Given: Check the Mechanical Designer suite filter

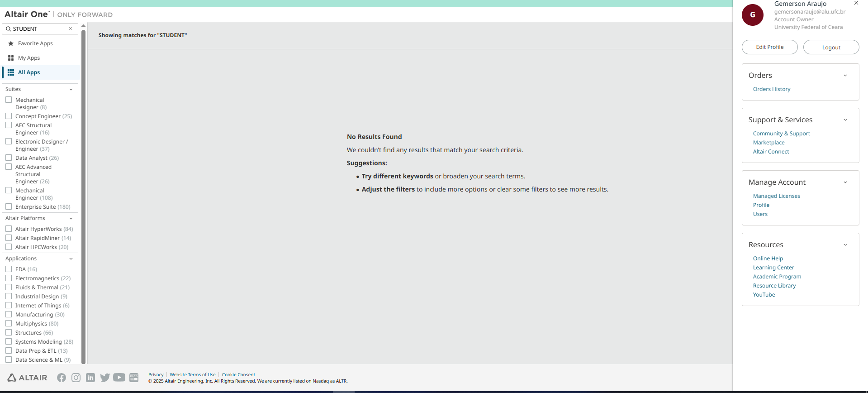Looking at the screenshot, I should point(9,100).
